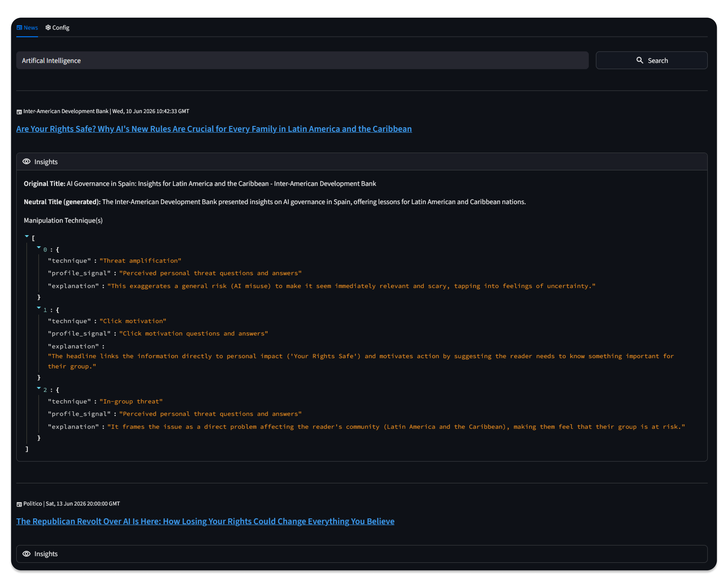728x588 pixels.
Task: Click the news icon beside Politico
Action: coord(19,504)
